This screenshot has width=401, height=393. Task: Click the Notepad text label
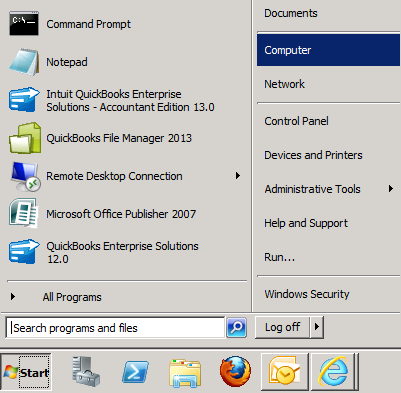click(x=67, y=62)
